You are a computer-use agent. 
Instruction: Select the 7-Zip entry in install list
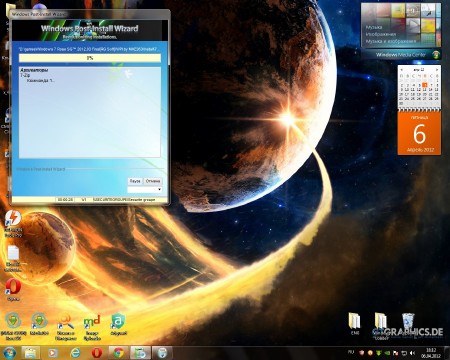coord(25,75)
